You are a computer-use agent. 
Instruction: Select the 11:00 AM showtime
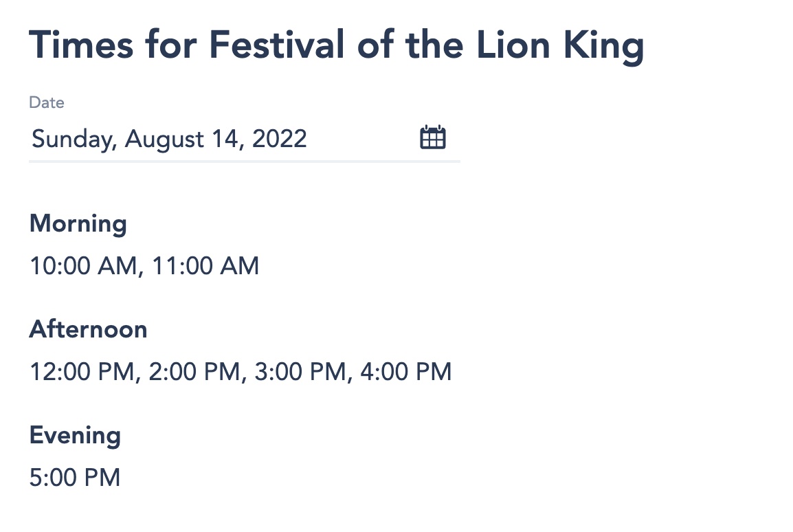[205, 266]
